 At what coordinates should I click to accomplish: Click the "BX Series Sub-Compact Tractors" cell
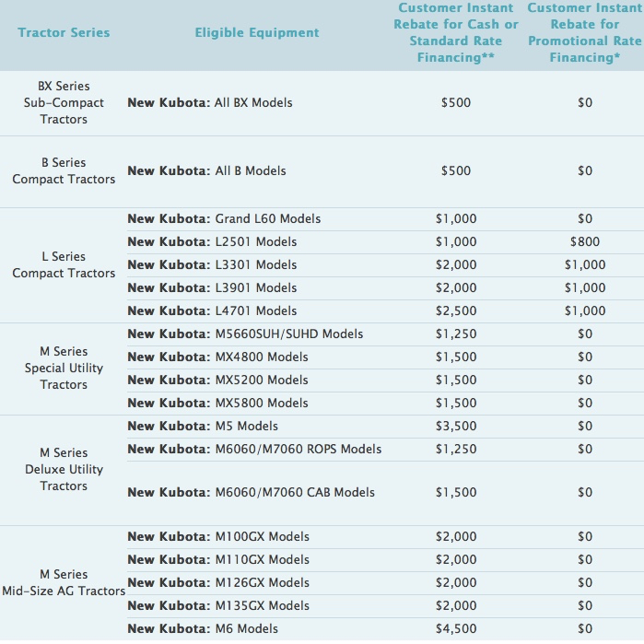(64, 102)
